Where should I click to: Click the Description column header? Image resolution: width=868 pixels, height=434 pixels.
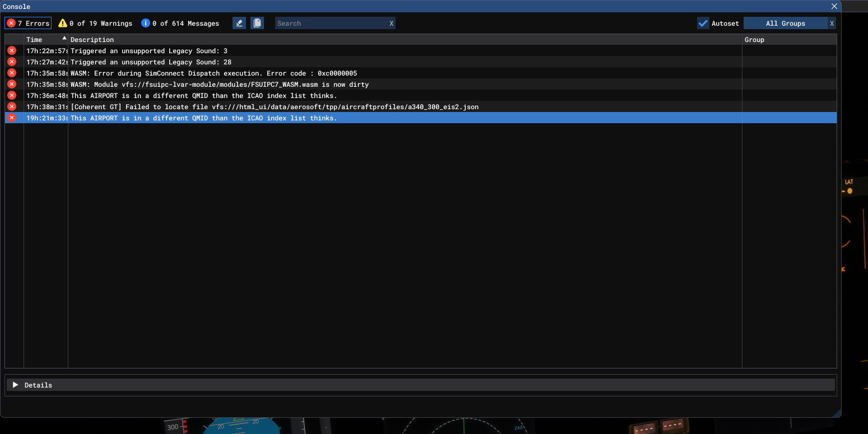92,39
